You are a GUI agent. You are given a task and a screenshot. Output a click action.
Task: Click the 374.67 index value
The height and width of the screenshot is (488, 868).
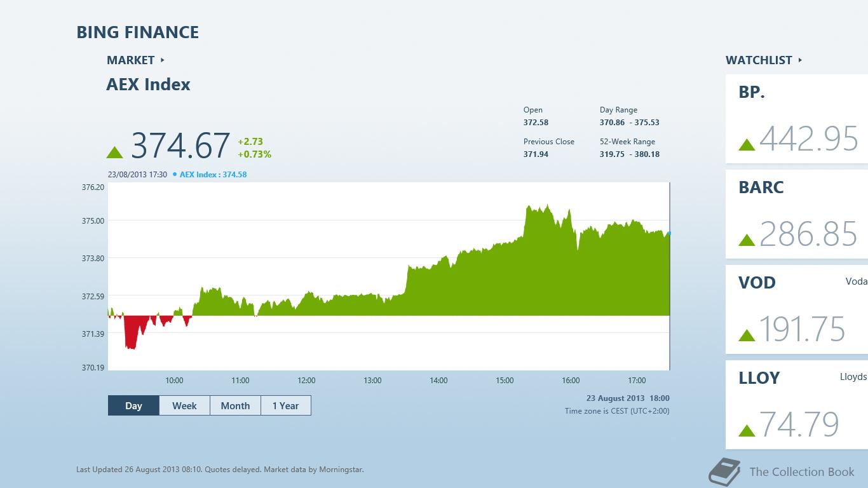pos(180,146)
